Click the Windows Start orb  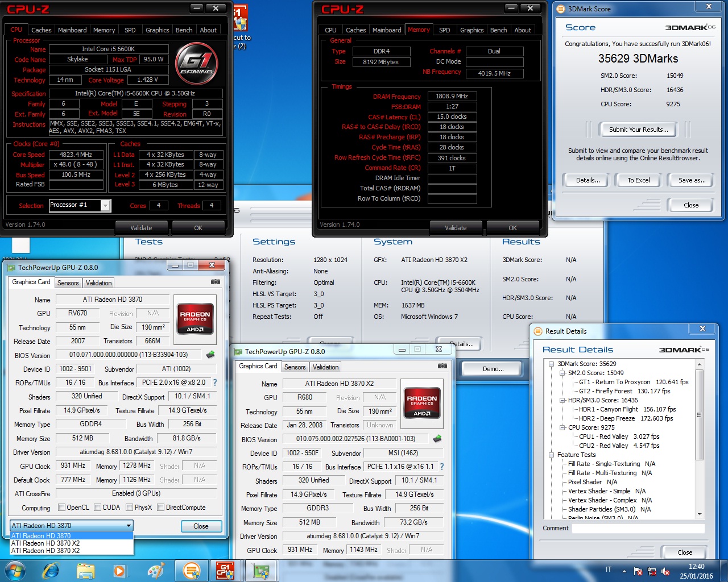tap(15, 571)
